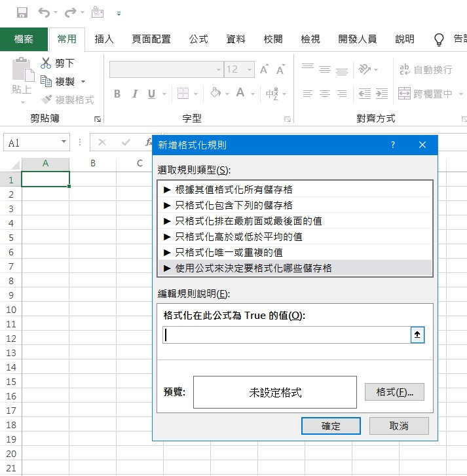Click the center horizontally icon
467x476 pixels.
325,94
